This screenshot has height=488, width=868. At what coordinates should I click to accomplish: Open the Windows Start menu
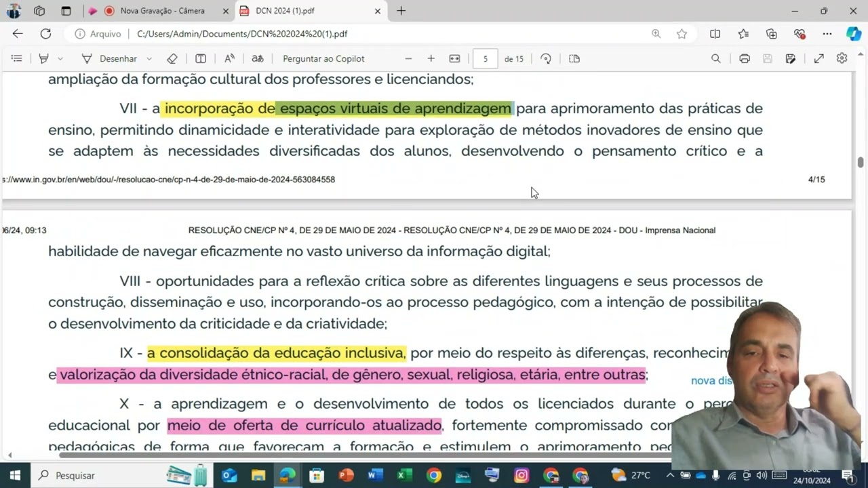15,475
